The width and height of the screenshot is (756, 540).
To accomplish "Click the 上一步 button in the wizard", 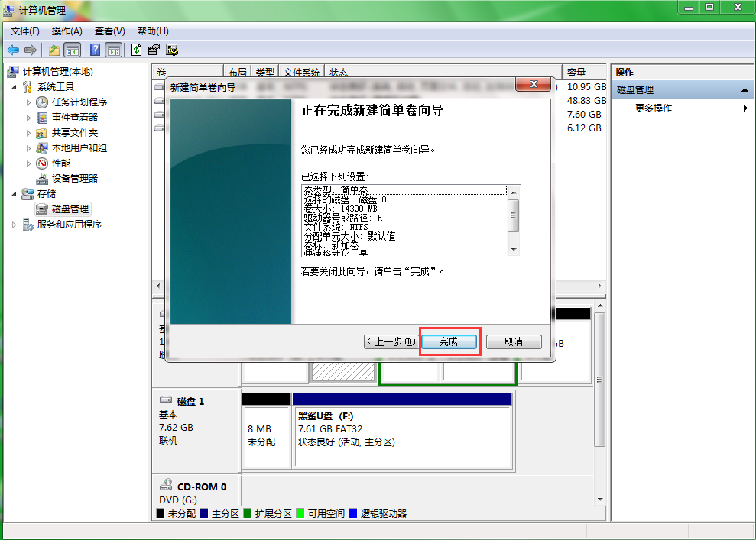I will tap(391, 341).
